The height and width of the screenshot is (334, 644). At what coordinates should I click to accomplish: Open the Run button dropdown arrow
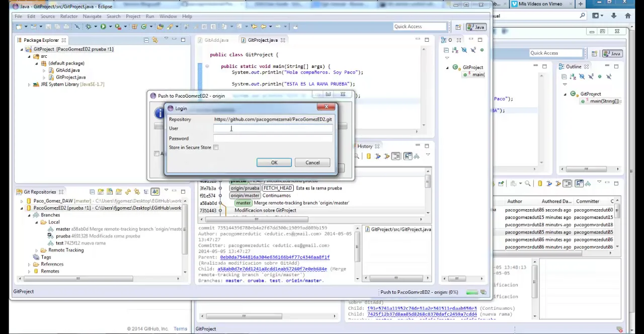tap(110, 27)
